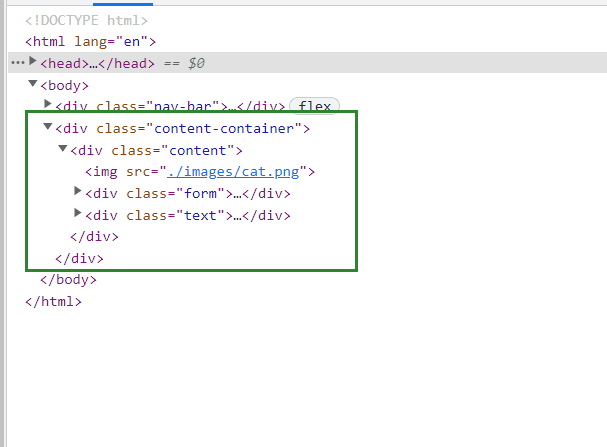Select the </html> closing tag

point(53,301)
